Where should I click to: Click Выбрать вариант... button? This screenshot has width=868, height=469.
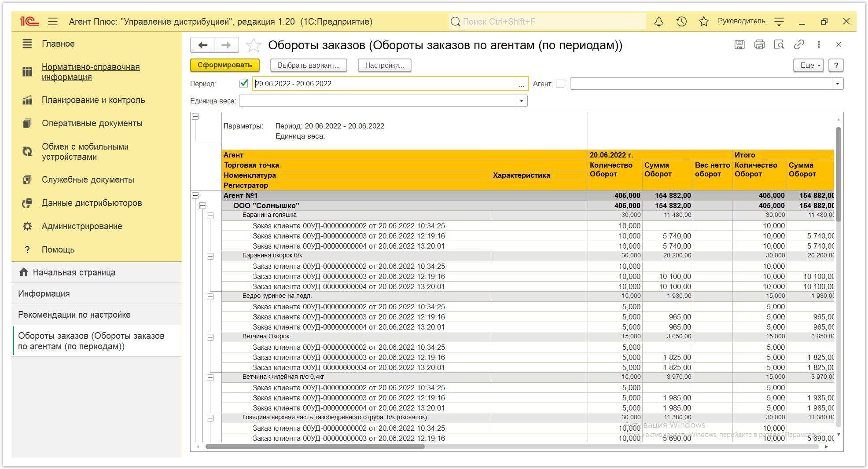pyautogui.click(x=309, y=65)
